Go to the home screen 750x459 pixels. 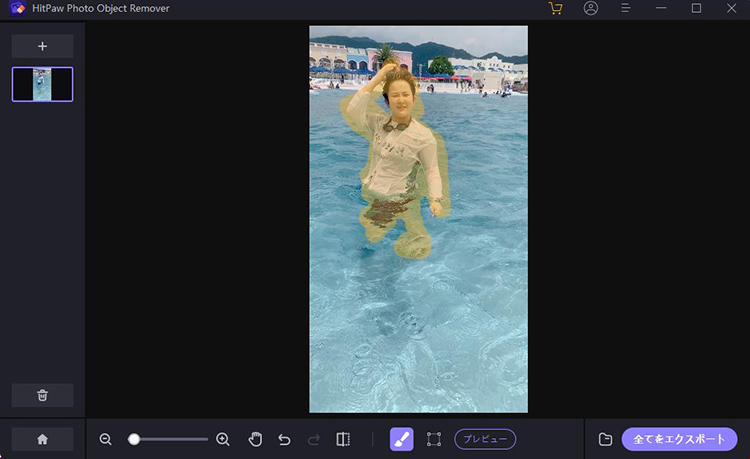42,439
